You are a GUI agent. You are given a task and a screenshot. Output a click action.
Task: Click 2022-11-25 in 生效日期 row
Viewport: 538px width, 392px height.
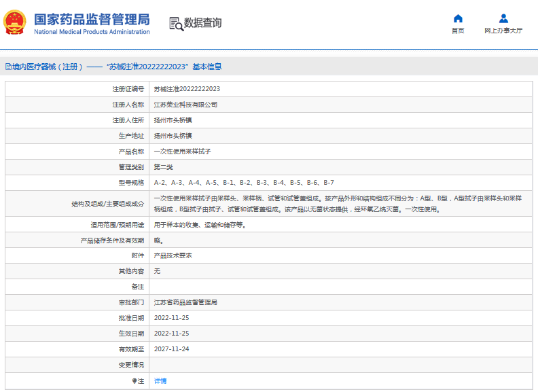click(x=172, y=334)
